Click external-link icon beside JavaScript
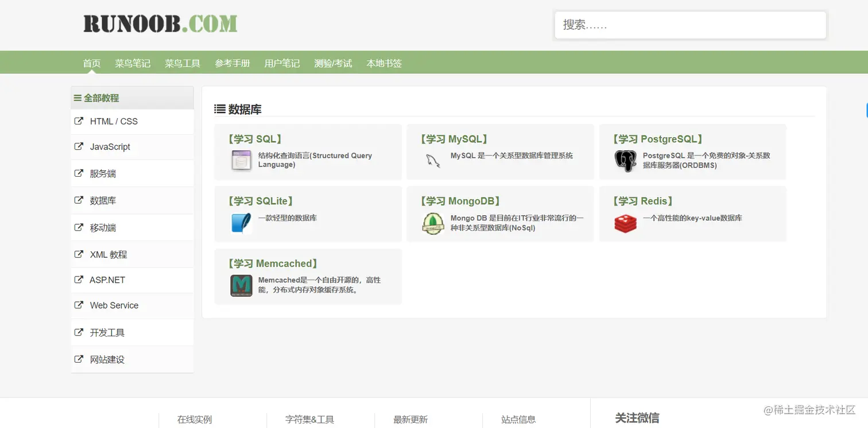The image size is (868, 428). coord(79,146)
